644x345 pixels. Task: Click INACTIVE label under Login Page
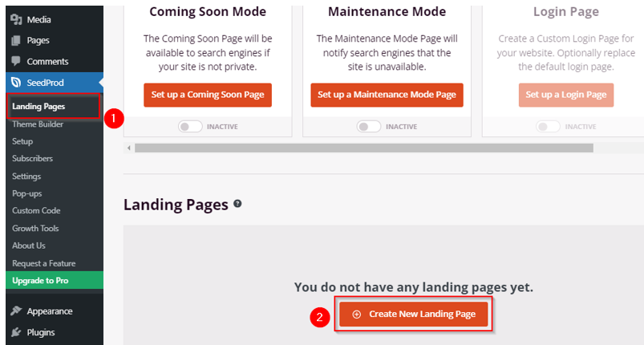tap(581, 127)
